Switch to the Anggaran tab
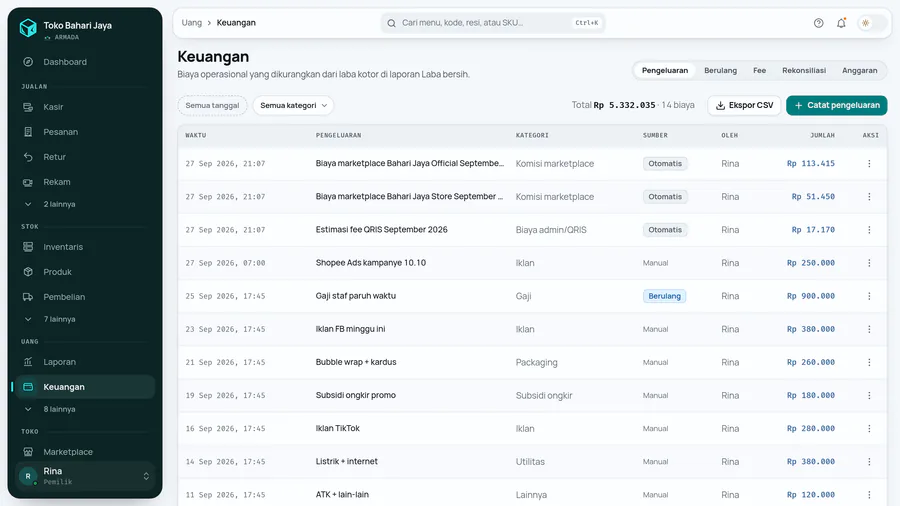 859,71
